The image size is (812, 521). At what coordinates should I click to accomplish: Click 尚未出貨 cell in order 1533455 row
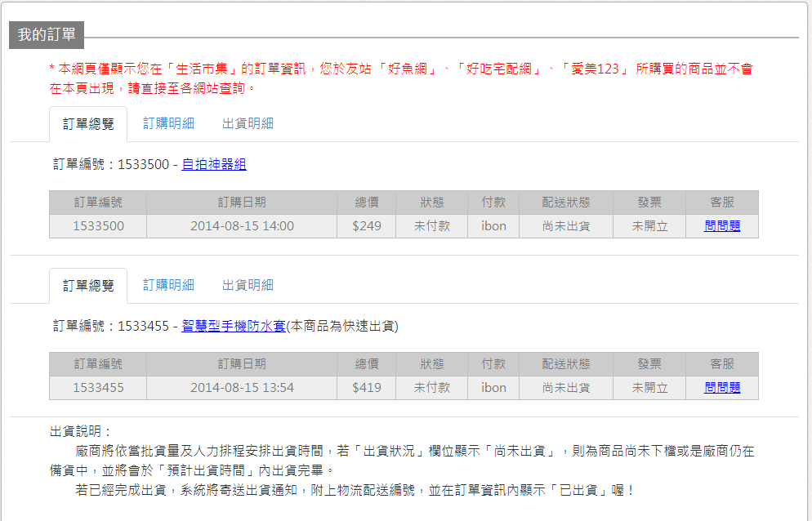point(566,388)
